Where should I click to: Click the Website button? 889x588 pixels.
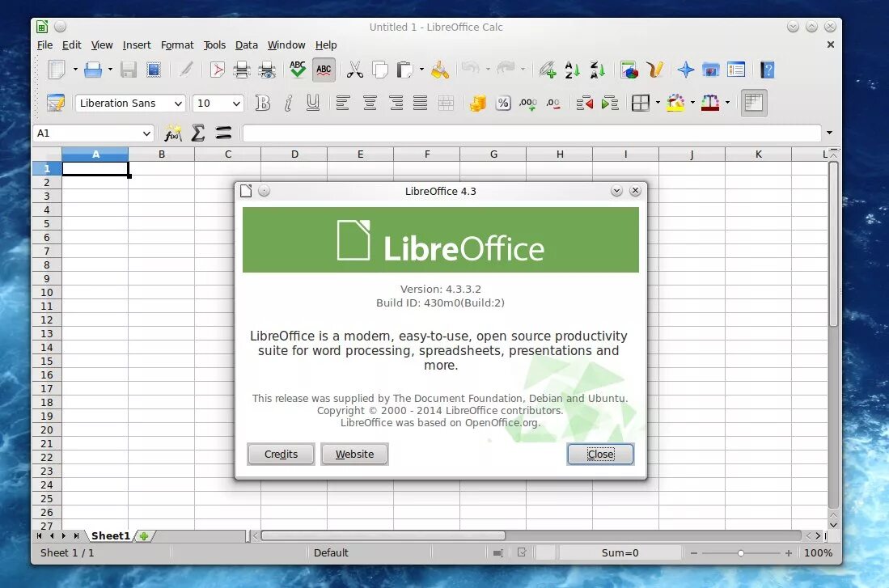coord(354,455)
